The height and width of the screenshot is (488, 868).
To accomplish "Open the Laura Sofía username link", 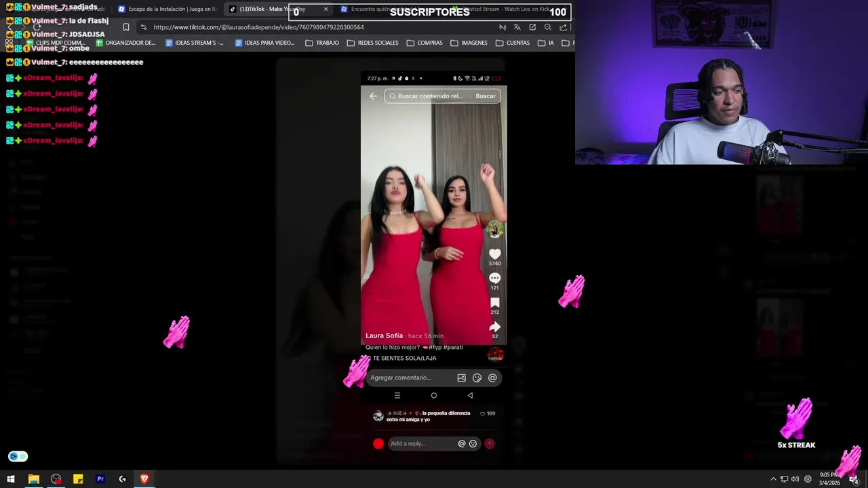I will coord(384,335).
